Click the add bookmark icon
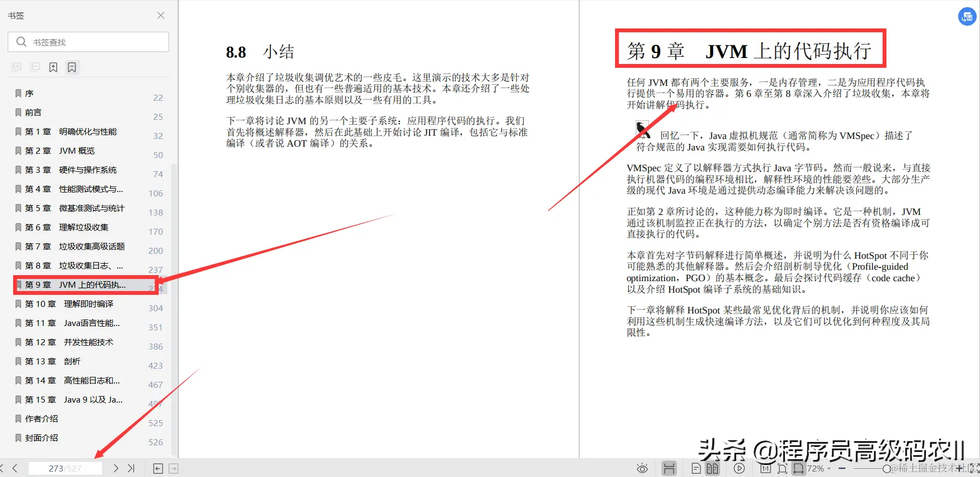 click(53, 67)
